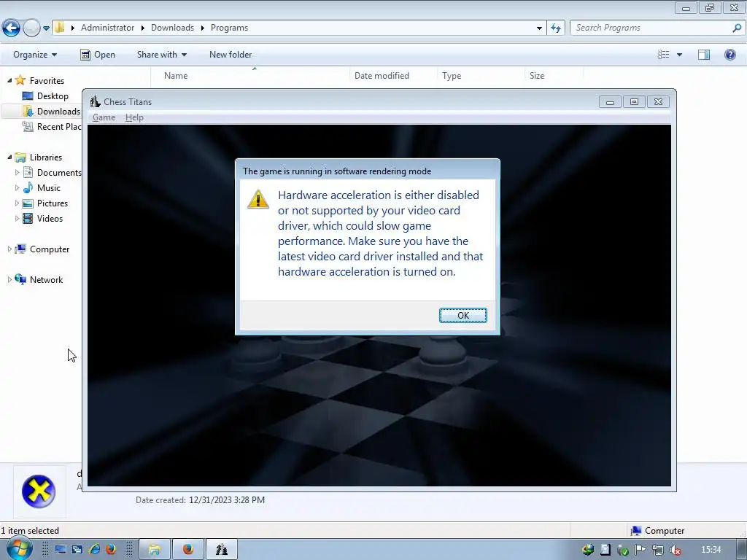This screenshot has width=747, height=560.
Task: Click the Computer icon in navigation pane
Action: click(x=20, y=249)
